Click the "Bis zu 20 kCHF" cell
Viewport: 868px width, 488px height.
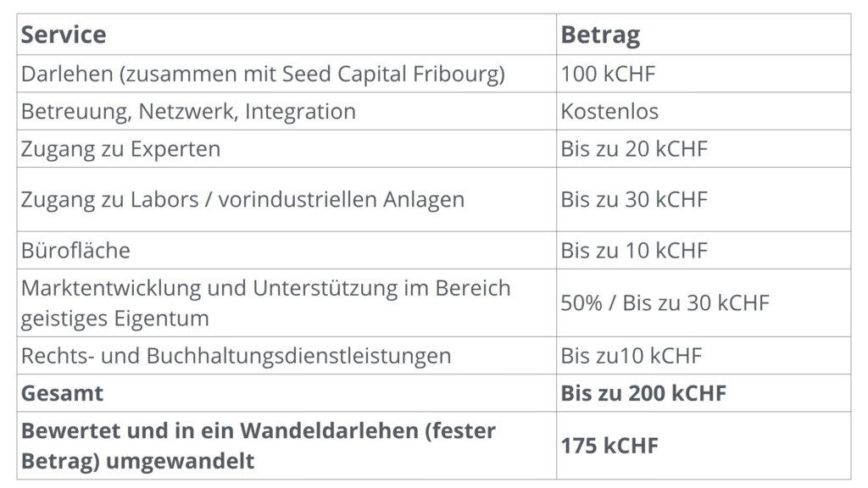point(634,149)
